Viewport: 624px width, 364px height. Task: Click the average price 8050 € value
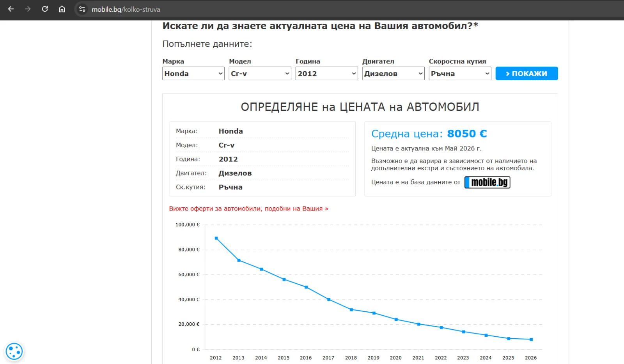(x=467, y=134)
